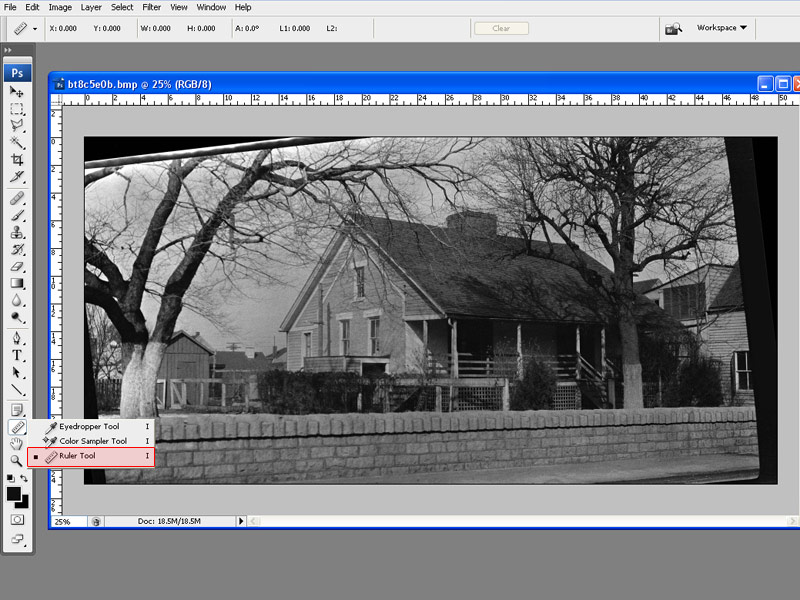Open the Layer menu

(91, 7)
